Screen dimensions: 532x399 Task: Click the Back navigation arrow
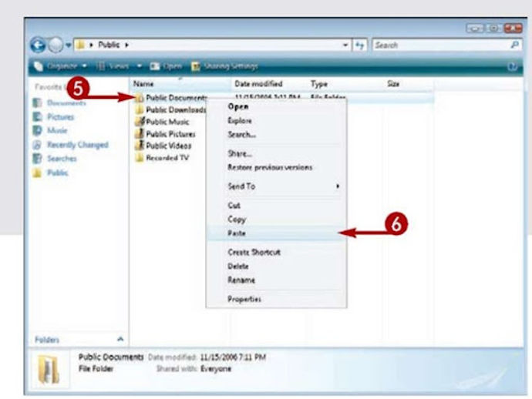(x=38, y=45)
